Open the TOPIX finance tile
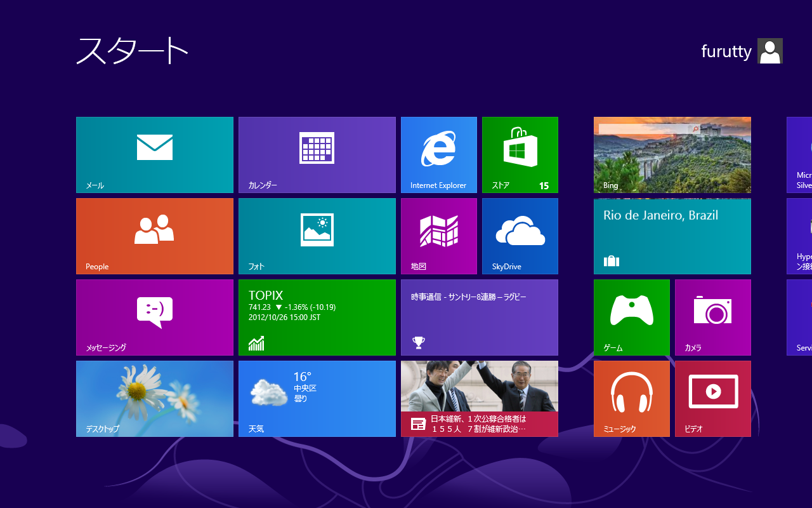Viewport: 812px width, 508px height. (317, 317)
